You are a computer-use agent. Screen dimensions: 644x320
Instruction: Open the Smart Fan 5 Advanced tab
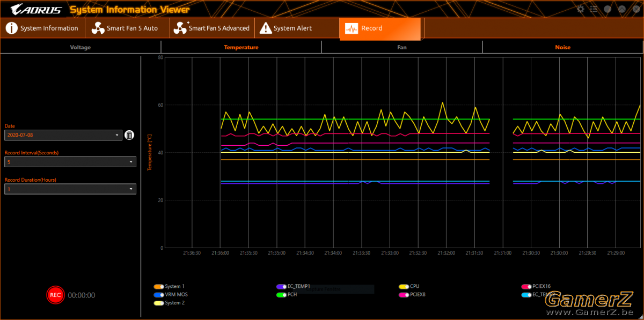click(212, 28)
